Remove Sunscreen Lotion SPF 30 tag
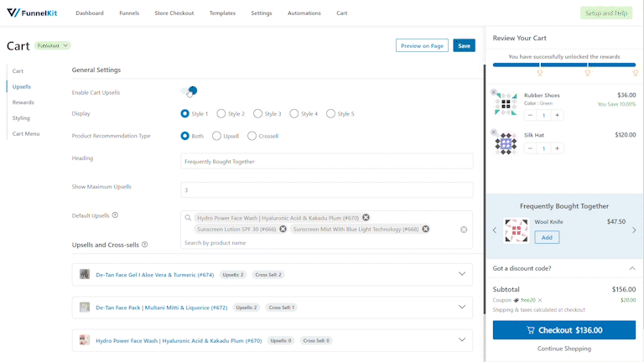The width and height of the screenshot is (644, 362). tap(283, 229)
